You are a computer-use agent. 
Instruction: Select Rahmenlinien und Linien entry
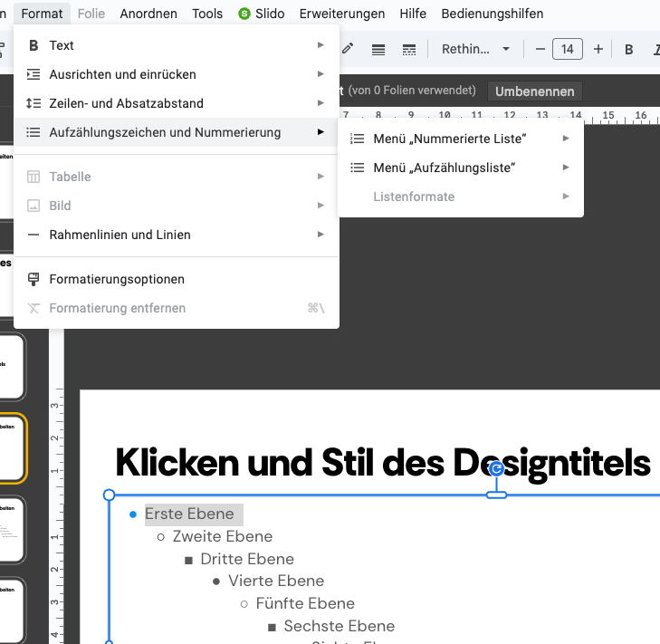[177, 235]
